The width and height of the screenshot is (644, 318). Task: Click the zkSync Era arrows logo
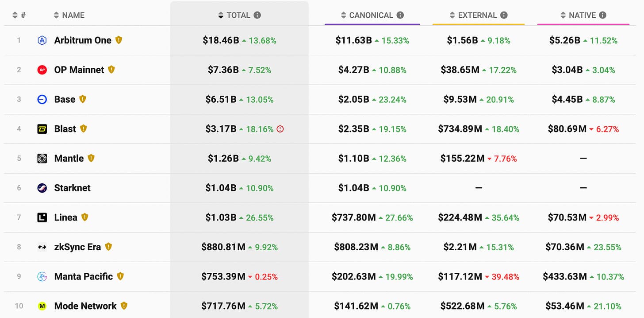click(x=42, y=247)
